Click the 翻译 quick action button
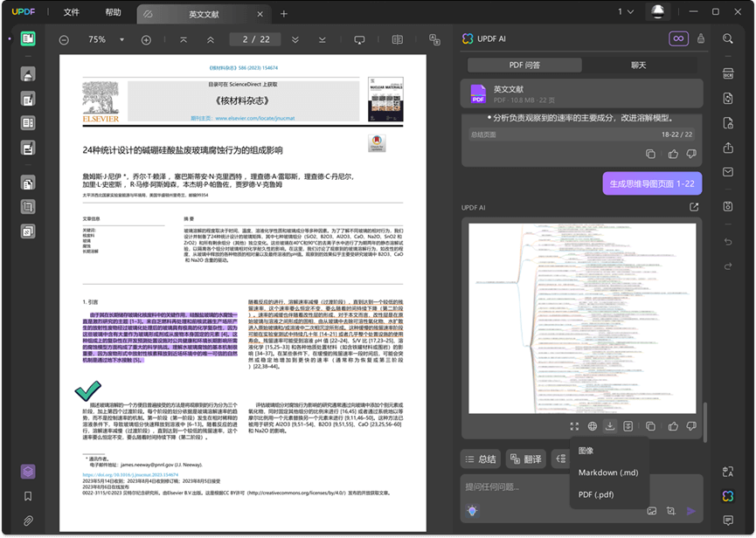Viewport: 756px width, 538px height. point(526,459)
